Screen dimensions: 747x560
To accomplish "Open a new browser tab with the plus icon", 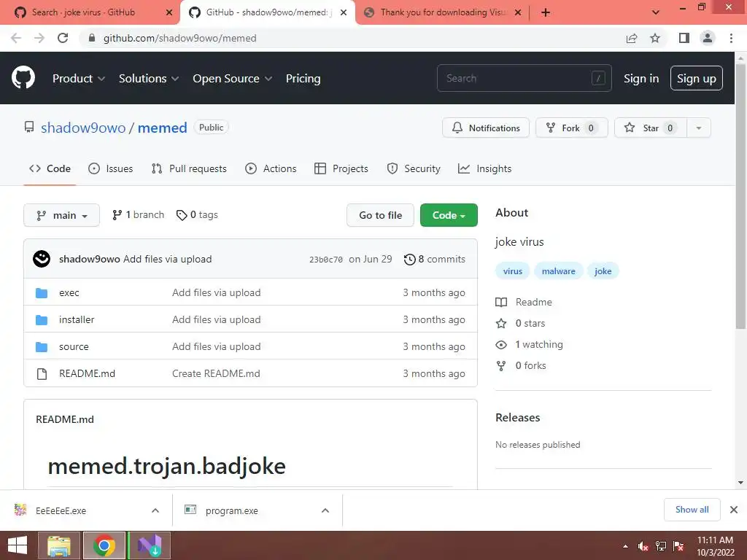I will 546,12.
